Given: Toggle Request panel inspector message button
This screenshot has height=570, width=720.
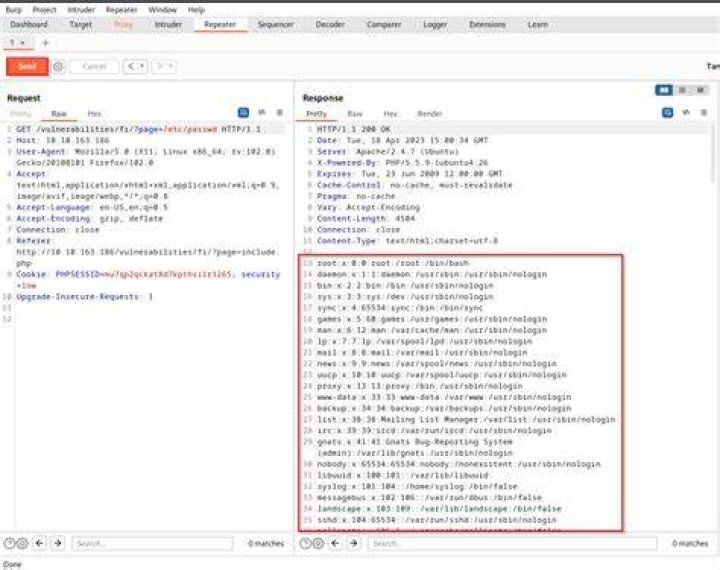Looking at the screenshot, I should tap(243, 113).
